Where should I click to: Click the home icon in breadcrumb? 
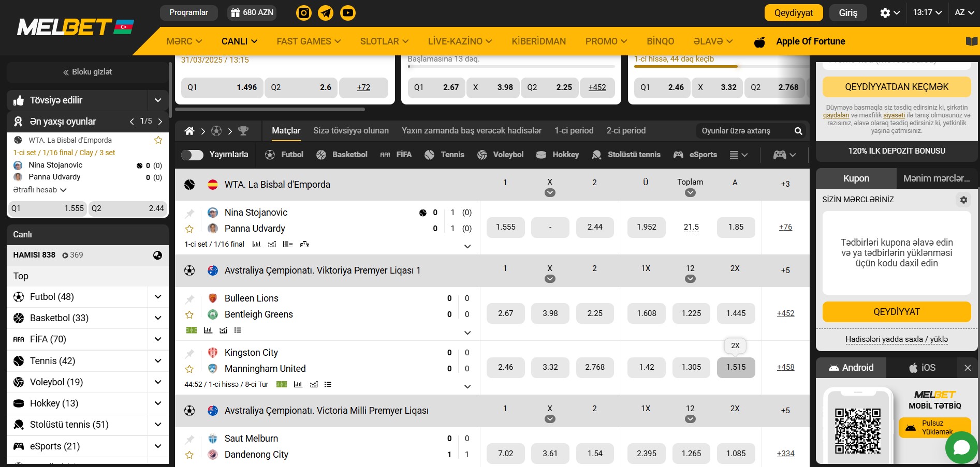click(189, 131)
